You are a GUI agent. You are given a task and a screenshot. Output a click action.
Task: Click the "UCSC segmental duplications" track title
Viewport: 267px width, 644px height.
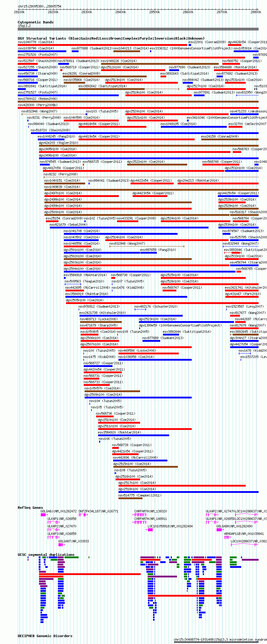(46, 555)
